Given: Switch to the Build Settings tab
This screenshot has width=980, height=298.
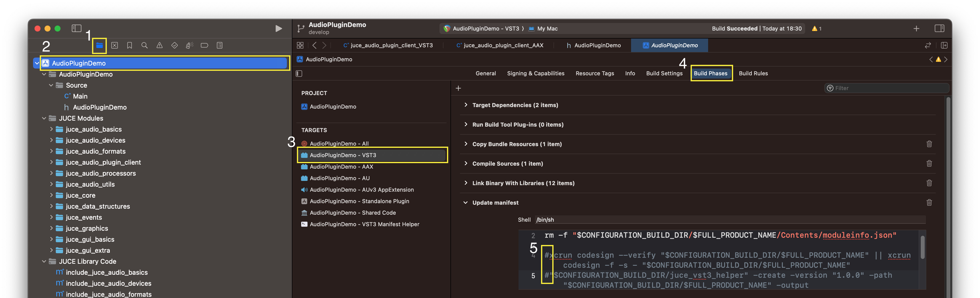Looking at the screenshot, I should [664, 74].
